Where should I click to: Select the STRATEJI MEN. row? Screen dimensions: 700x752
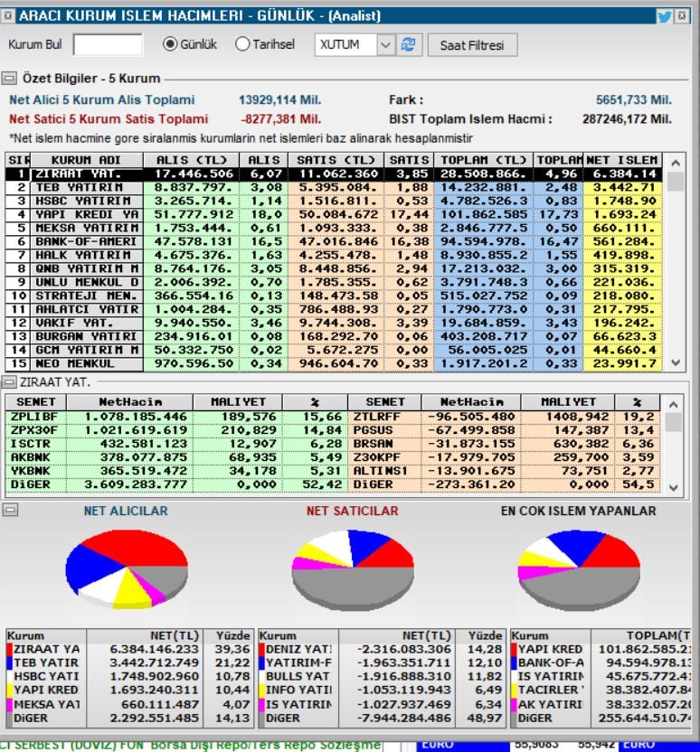pyautogui.click(x=334, y=296)
